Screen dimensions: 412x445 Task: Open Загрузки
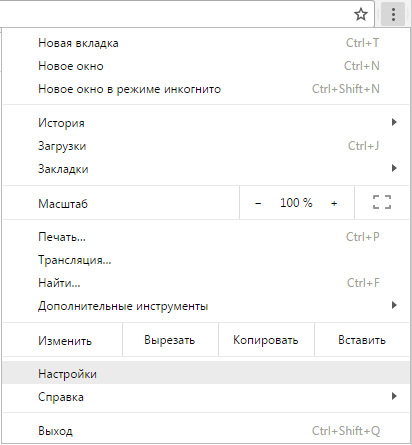tap(206, 146)
